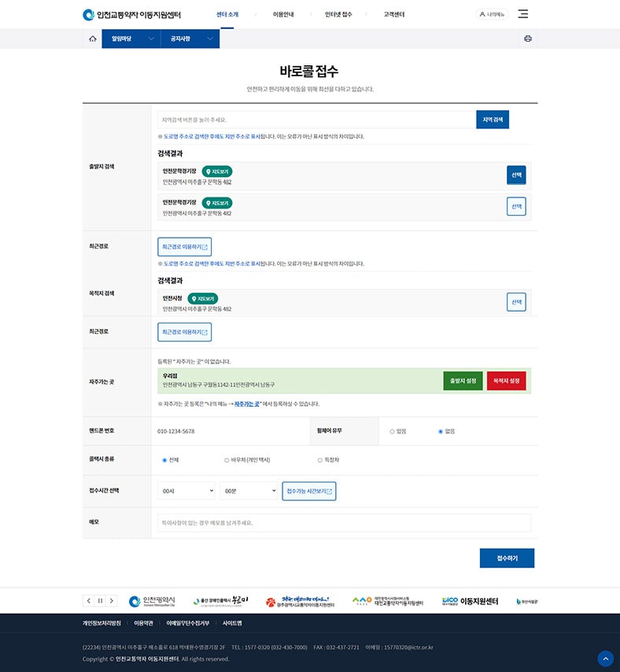
Task: Click the scroll-to-top arrow button
Action: tap(605, 658)
